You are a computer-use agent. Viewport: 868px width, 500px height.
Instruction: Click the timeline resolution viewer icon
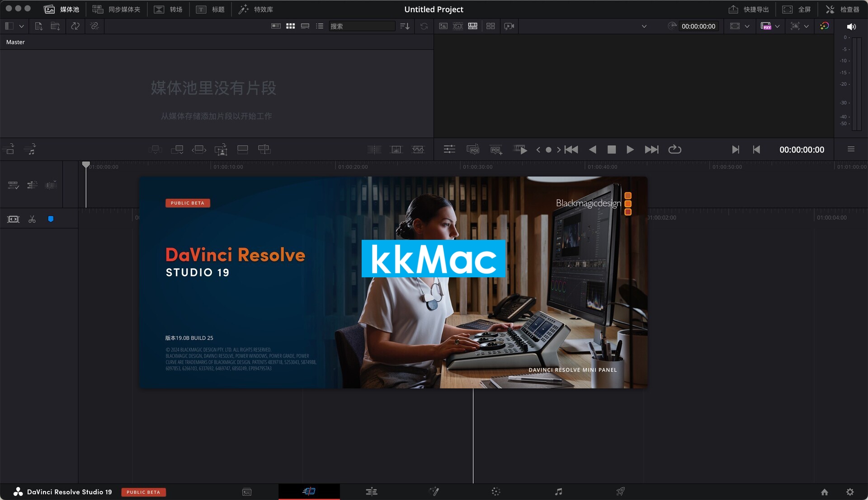point(735,26)
